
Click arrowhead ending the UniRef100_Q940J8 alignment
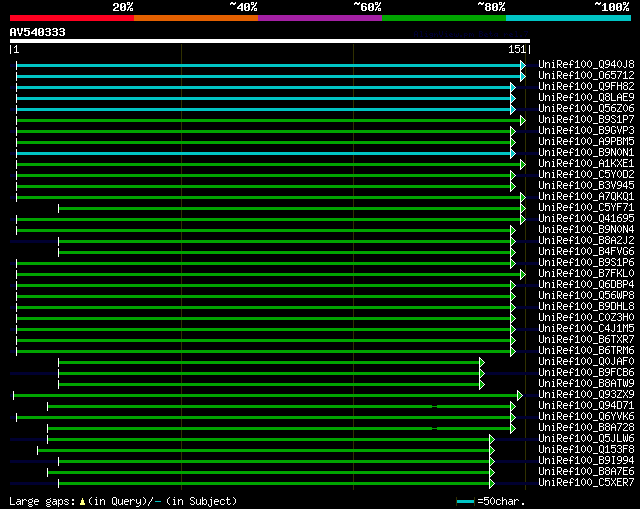click(x=523, y=65)
